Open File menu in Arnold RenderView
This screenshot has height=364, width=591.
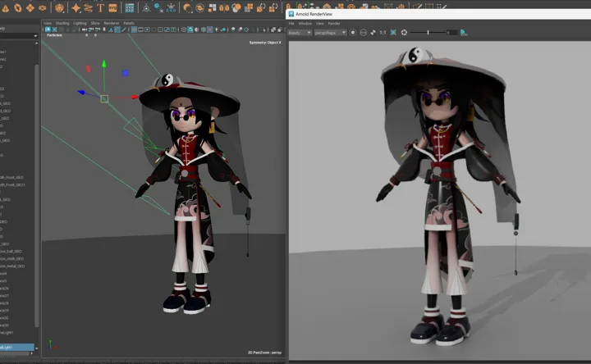291,23
